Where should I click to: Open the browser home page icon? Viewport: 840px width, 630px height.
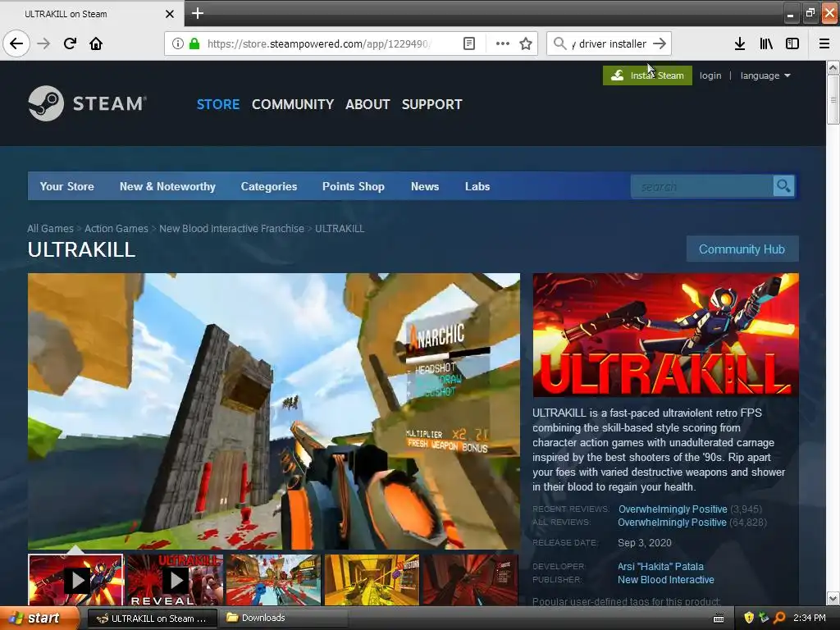[96, 43]
